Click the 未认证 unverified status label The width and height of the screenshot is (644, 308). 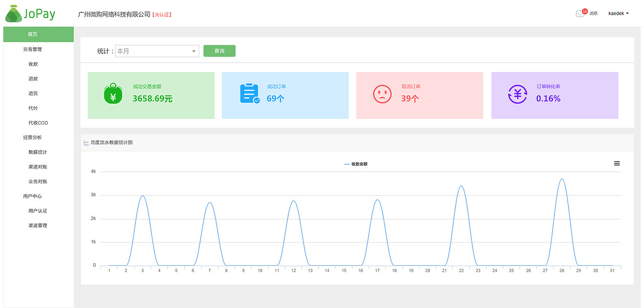(x=162, y=15)
